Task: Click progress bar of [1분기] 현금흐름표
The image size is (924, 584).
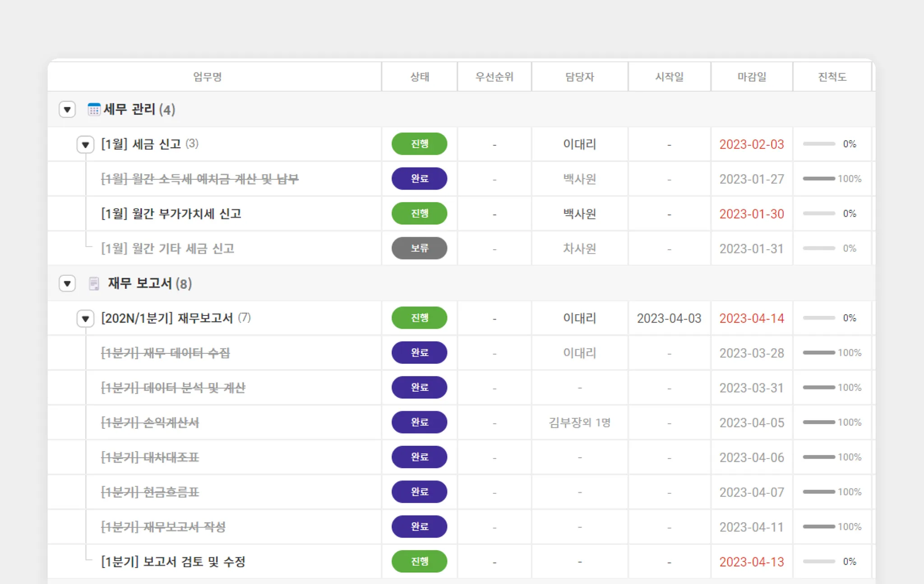Action: pyautogui.click(x=819, y=492)
